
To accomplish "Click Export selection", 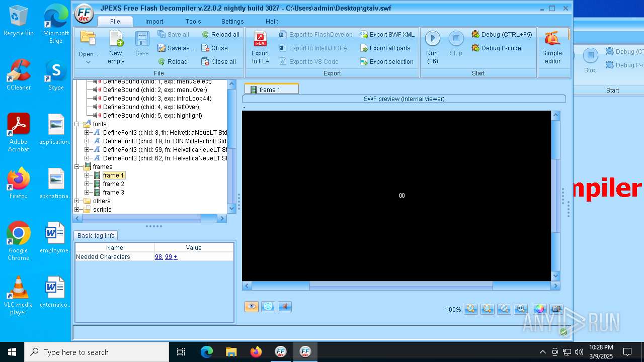I will point(386,62).
